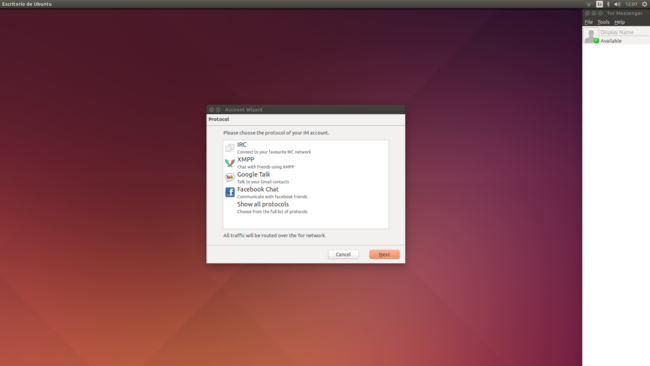650x366 pixels.
Task: Select the XMPP protocol icon
Action: (230, 163)
